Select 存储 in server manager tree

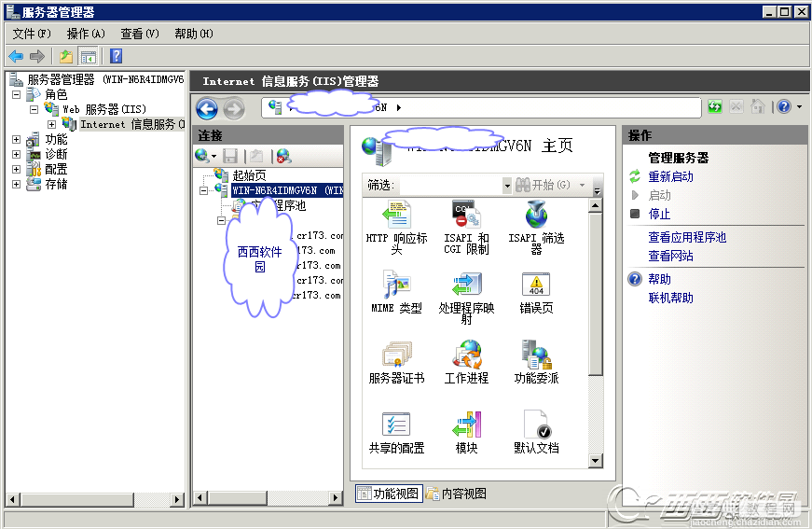56,185
